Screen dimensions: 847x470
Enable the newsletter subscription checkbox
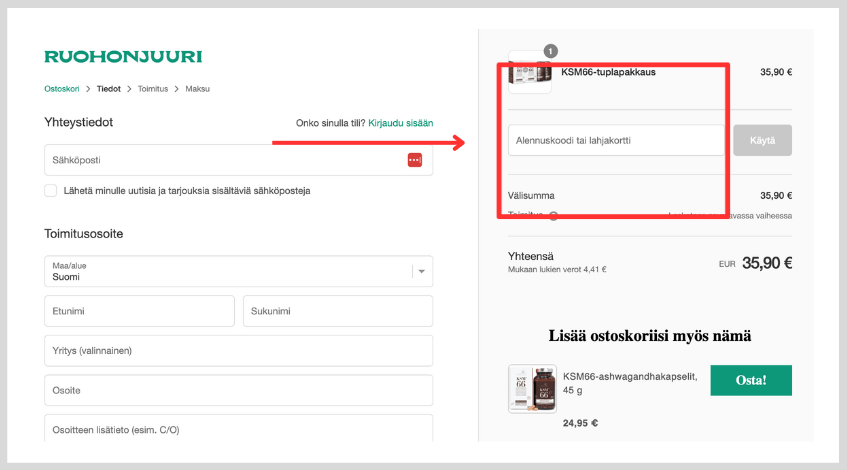tap(51, 190)
